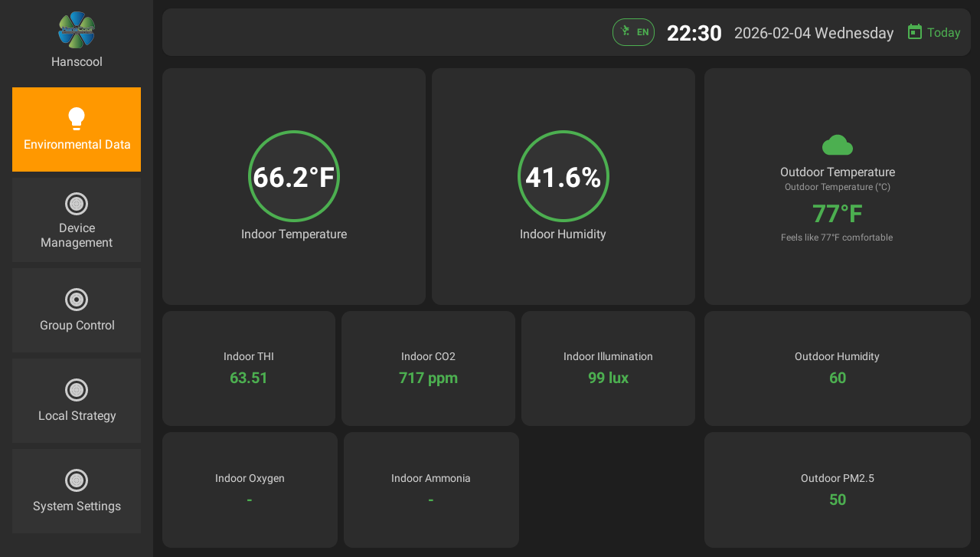Click the Indoor CO2 label

(428, 356)
